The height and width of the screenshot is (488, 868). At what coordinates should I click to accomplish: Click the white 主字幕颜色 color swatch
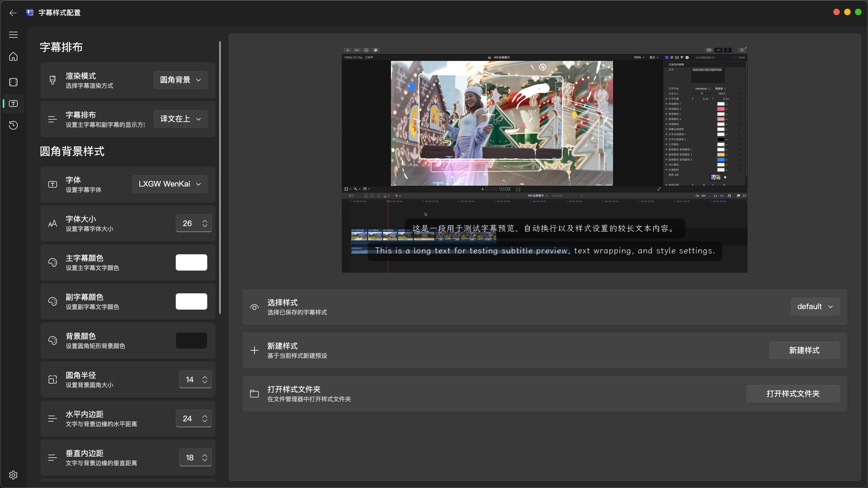click(191, 262)
